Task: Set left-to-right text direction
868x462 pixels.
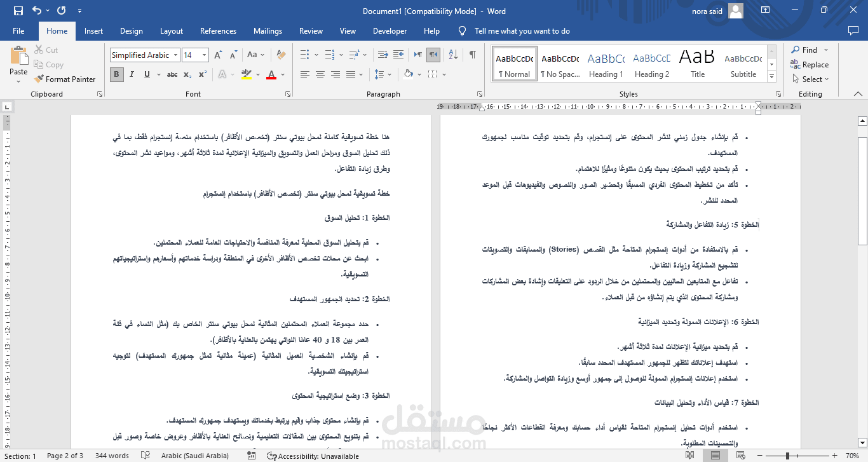Action: pyautogui.click(x=417, y=55)
